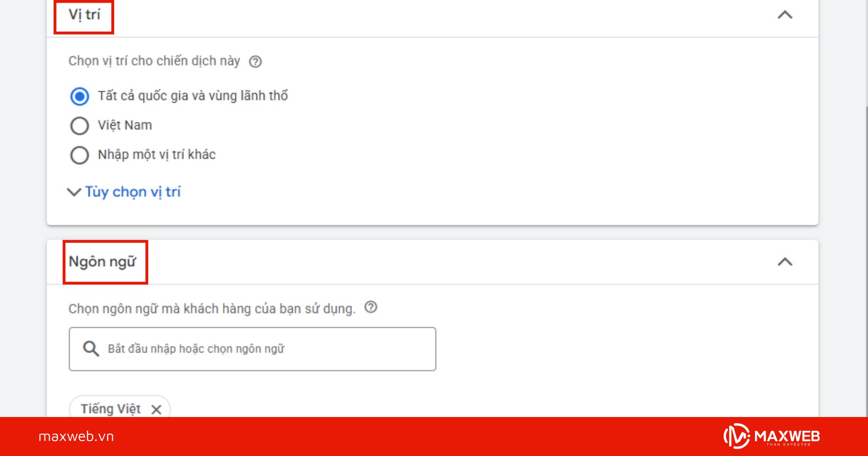
Task: Click the search magnifier in the language field
Action: pyautogui.click(x=90, y=348)
